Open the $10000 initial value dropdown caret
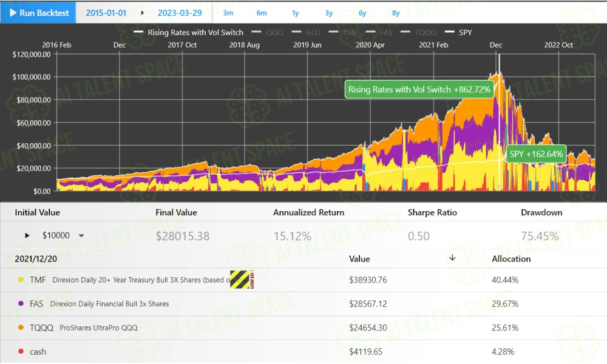This screenshot has height=364, width=607. [81, 235]
